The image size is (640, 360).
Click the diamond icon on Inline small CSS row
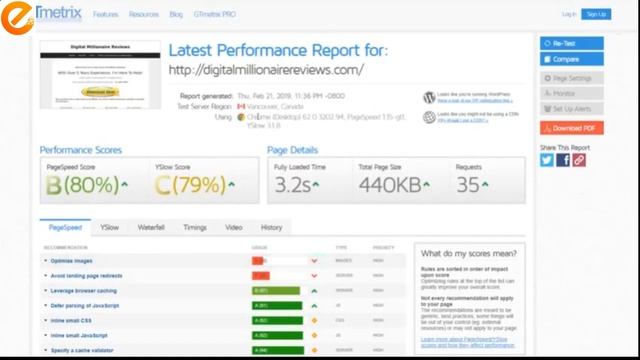(314, 320)
